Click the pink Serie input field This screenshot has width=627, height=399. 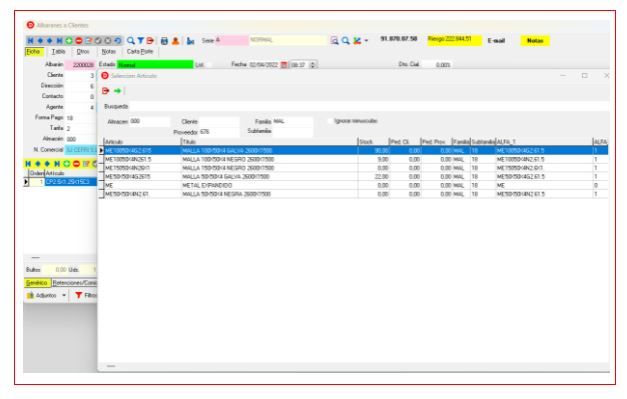point(232,40)
